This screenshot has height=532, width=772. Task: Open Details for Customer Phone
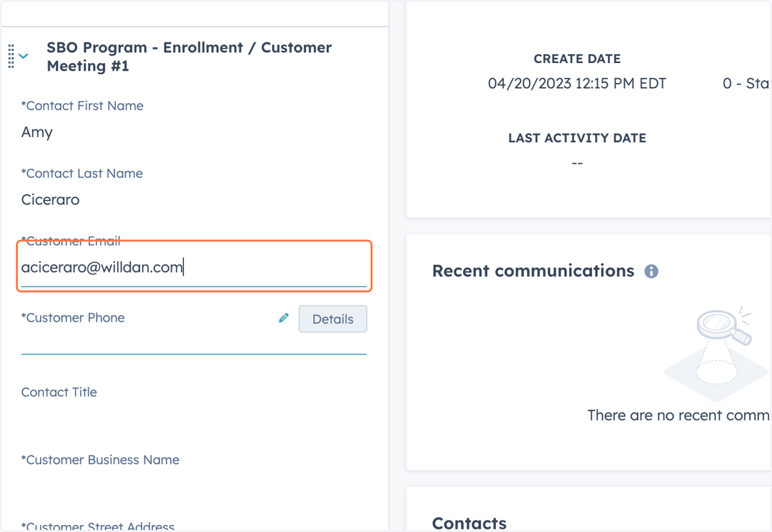point(333,319)
